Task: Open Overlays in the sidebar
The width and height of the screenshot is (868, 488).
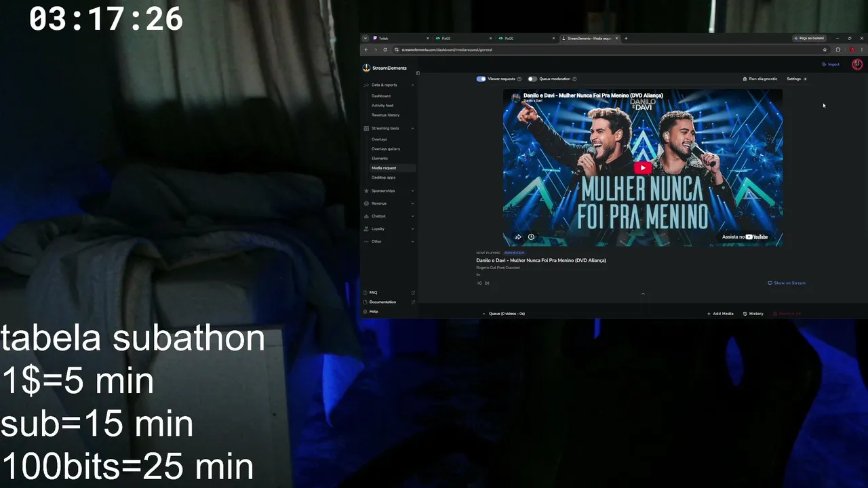Action: pos(379,140)
